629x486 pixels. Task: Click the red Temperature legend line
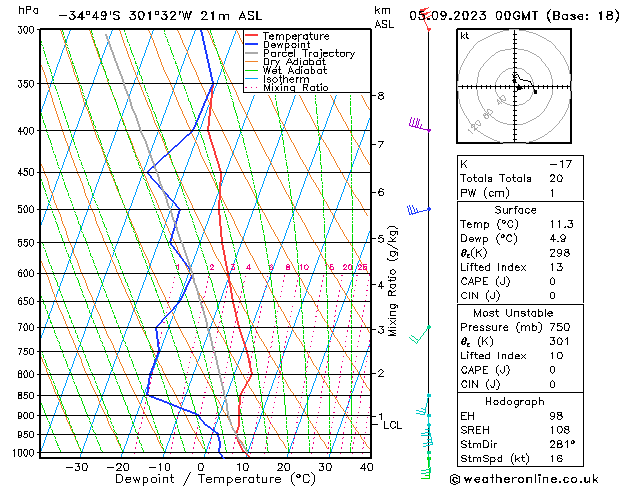[251, 36]
